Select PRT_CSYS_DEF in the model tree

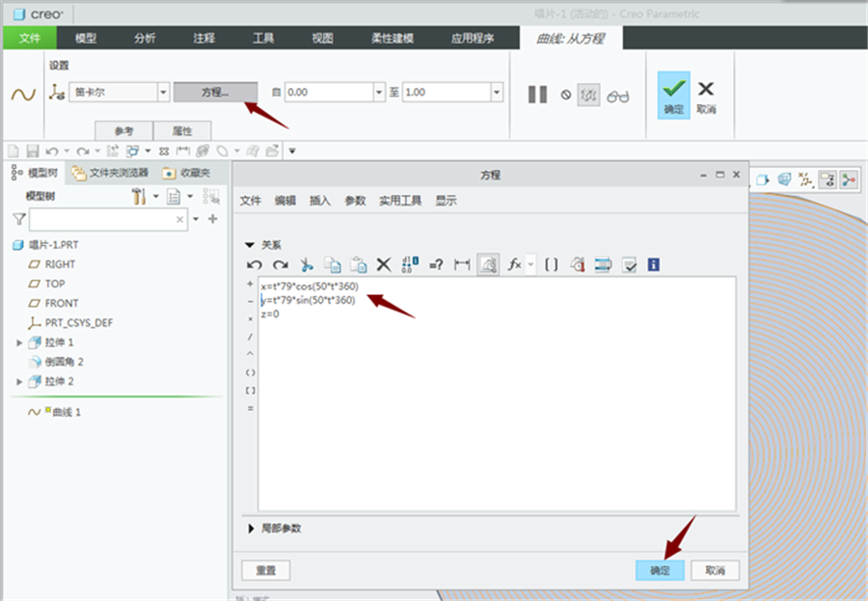[x=70, y=323]
